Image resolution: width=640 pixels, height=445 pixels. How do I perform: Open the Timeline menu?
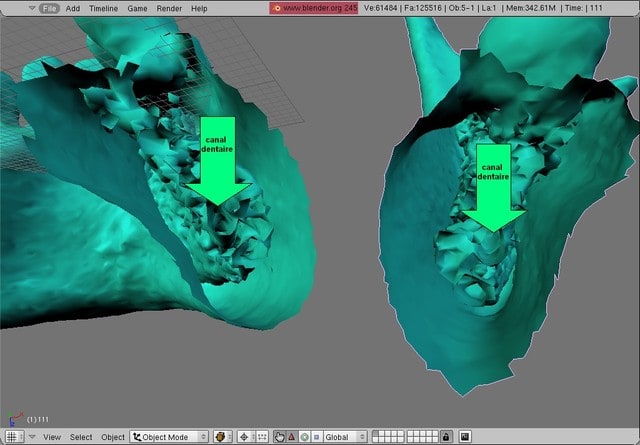coord(103,8)
